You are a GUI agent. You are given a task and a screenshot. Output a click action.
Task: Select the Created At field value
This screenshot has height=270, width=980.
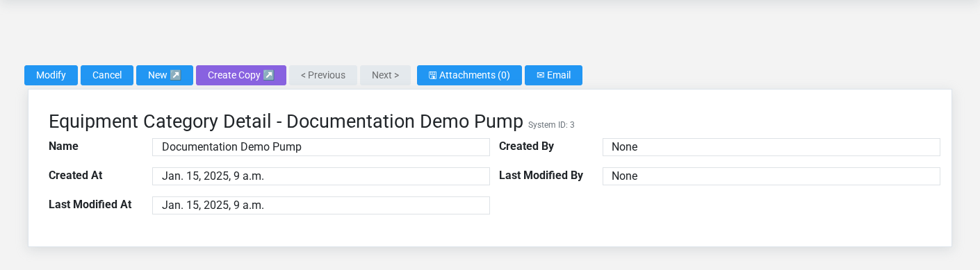coord(321,176)
